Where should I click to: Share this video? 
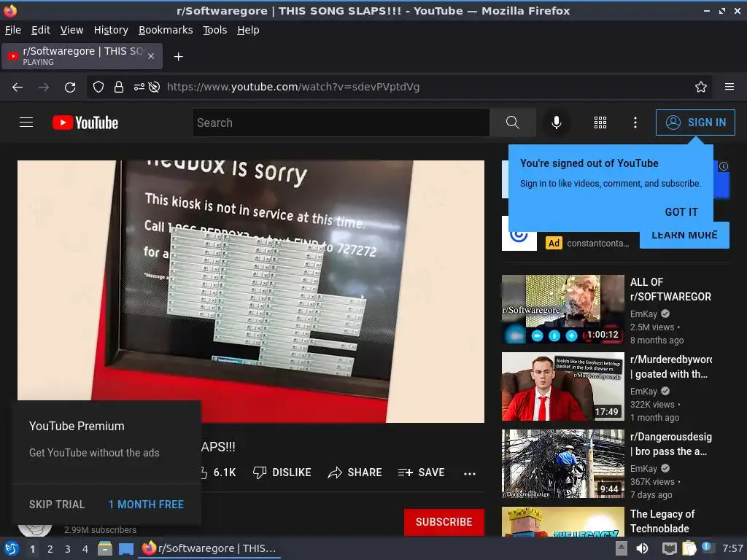tap(355, 472)
